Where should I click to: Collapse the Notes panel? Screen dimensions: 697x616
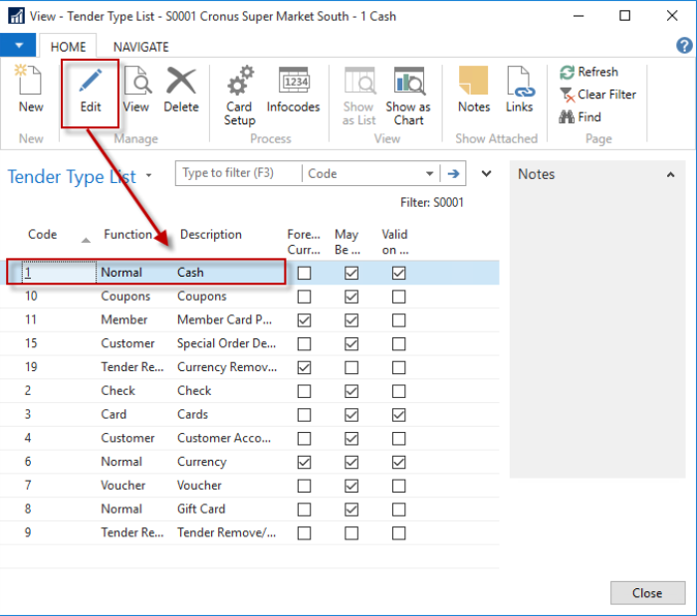[x=669, y=175]
